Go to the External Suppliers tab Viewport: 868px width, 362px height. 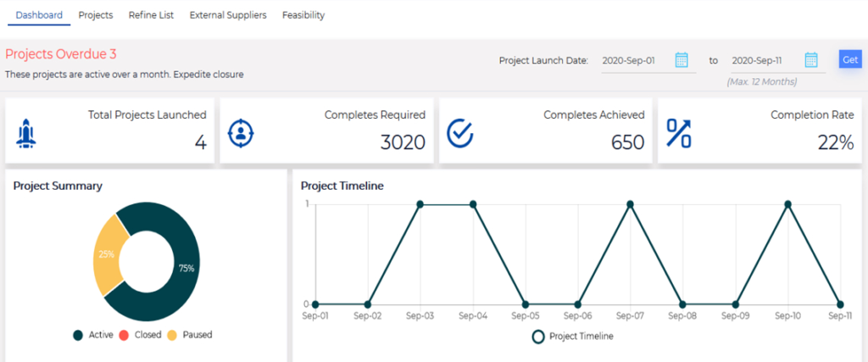(x=228, y=15)
